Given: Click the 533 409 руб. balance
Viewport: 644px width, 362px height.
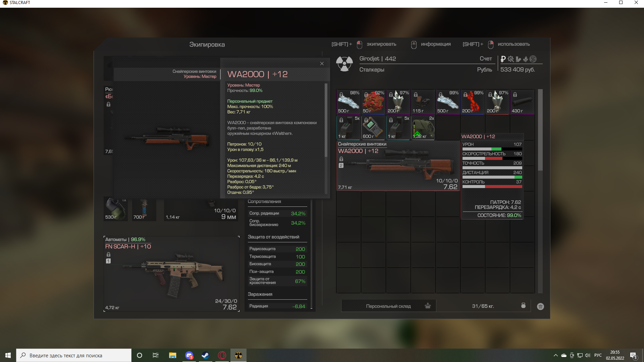Looking at the screenshot, I should point(518,70).
